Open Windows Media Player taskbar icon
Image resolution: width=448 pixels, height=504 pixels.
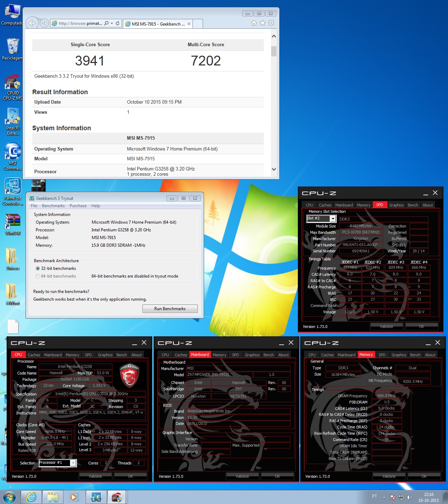73,497
